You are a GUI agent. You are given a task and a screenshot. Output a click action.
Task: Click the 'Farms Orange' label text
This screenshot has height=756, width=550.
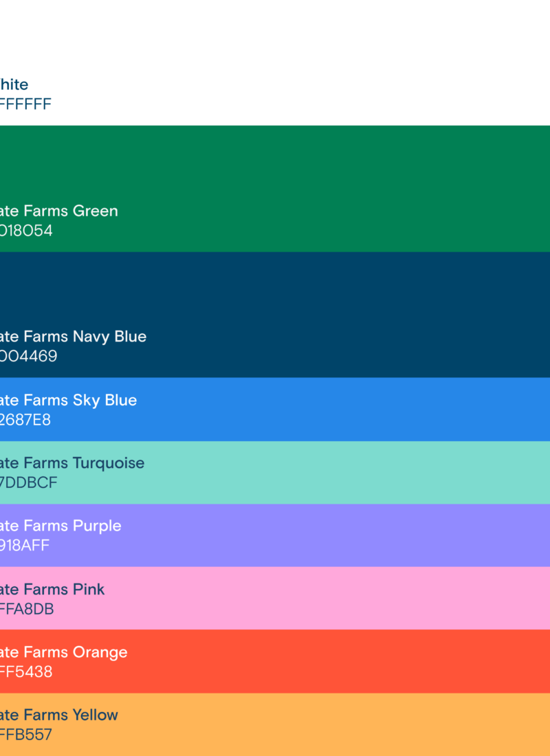click(75, 652)
